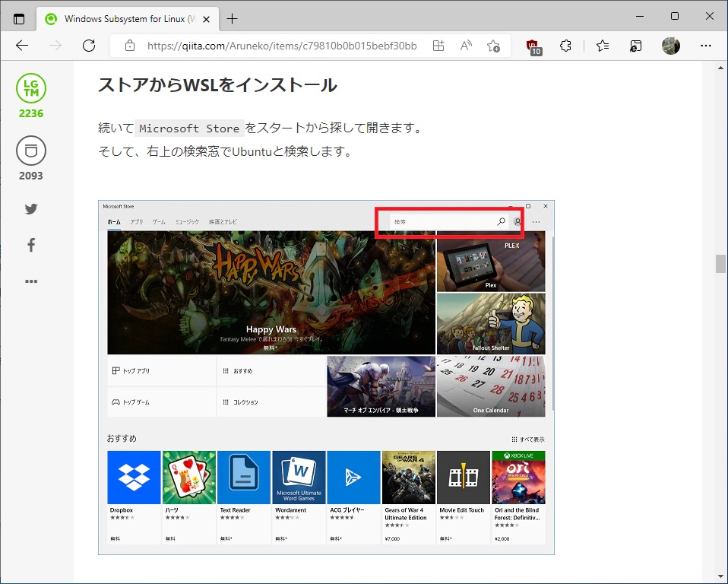Click the stock count 2093

tap(31, 176)
